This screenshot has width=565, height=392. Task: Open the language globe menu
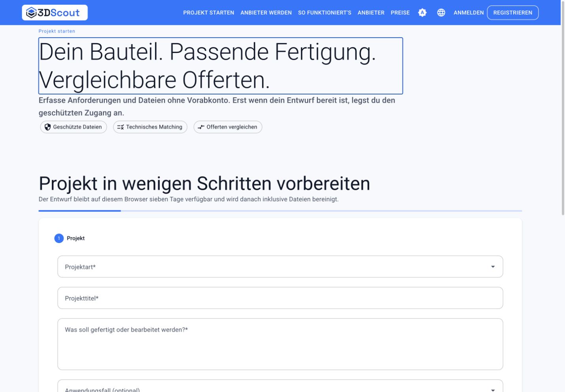(441, 13)
